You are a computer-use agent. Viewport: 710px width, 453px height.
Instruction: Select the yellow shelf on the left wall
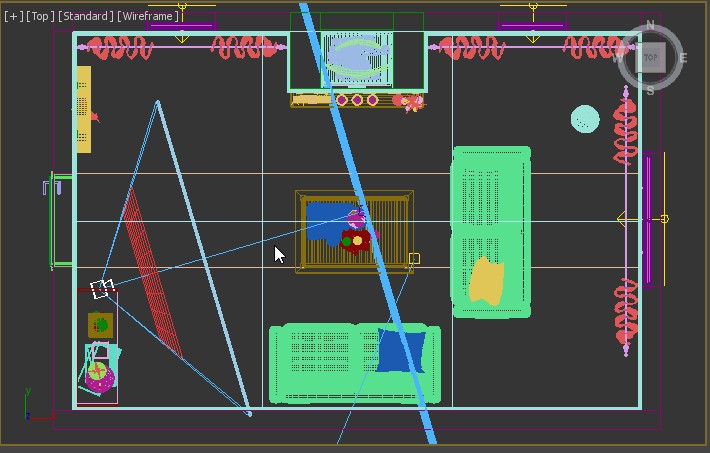83,110
